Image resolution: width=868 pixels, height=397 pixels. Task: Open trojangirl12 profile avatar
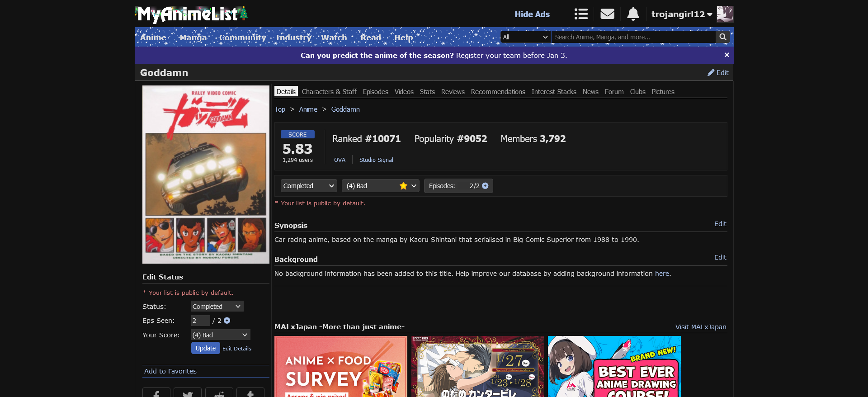pyautogui.click(x=725, y=14)
